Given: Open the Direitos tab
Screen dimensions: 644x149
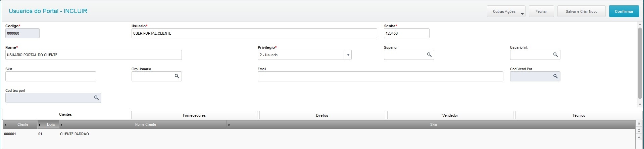Looking at the screenshot, I should (x=322, y=115).
